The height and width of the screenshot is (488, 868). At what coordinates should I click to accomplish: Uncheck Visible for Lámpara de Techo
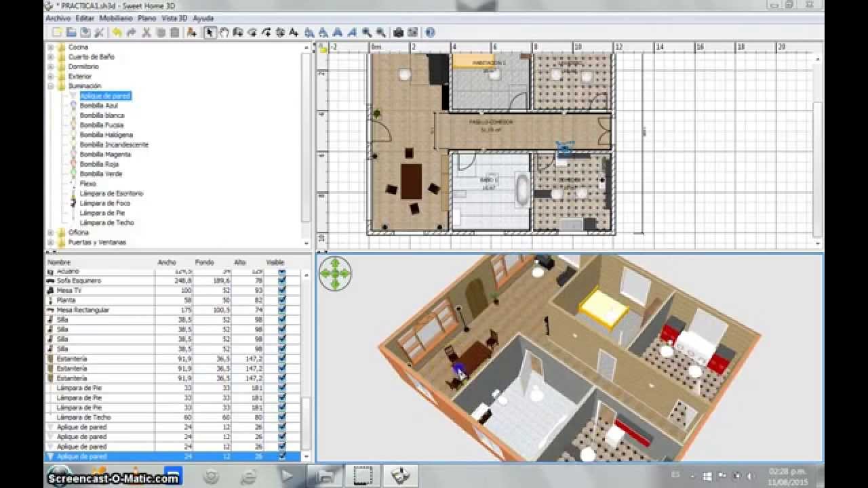click(x=282, y=418)
